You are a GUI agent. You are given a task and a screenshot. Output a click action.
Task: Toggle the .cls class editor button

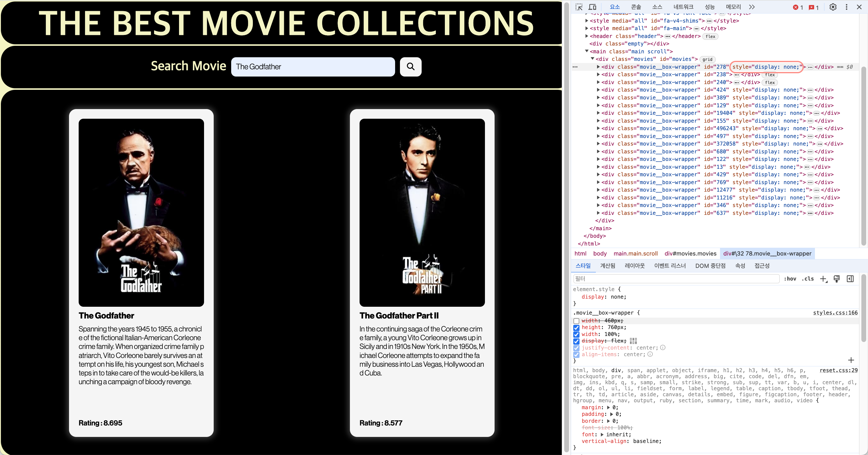coord(808,279)
